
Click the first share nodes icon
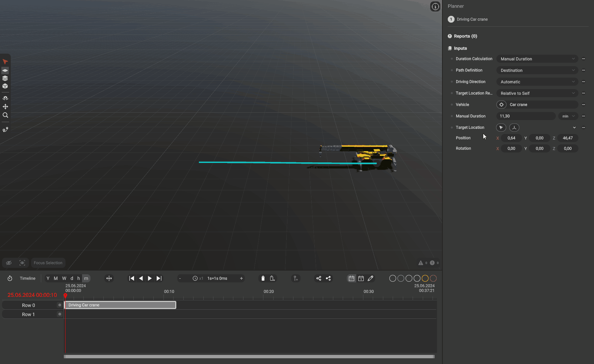(319, 278)
